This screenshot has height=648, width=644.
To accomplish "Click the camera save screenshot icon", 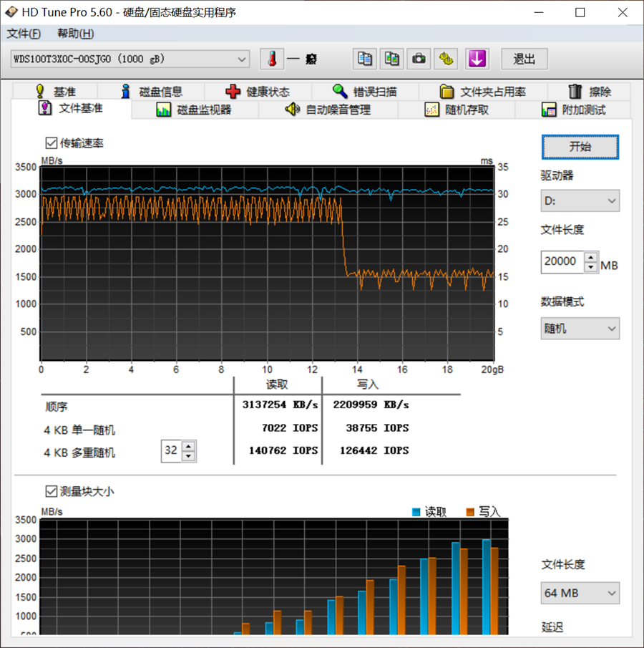I will click(419, 59).
